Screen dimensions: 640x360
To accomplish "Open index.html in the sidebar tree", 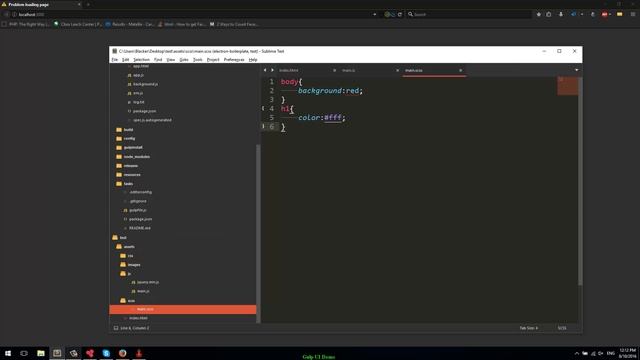I will (x=138, y=318).
